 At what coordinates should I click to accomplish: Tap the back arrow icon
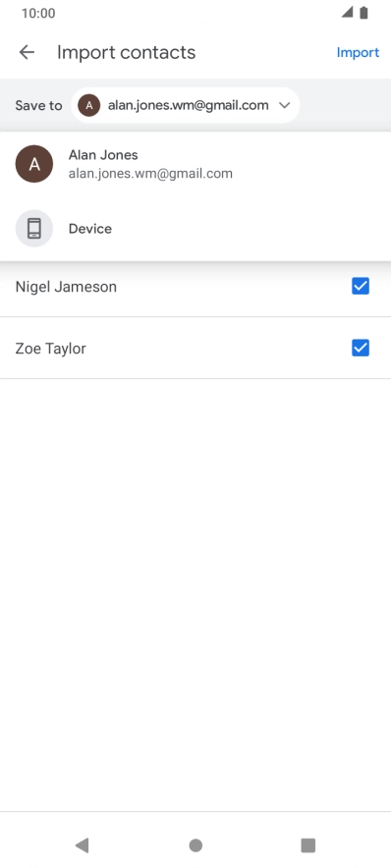click(x=27, y=53)
